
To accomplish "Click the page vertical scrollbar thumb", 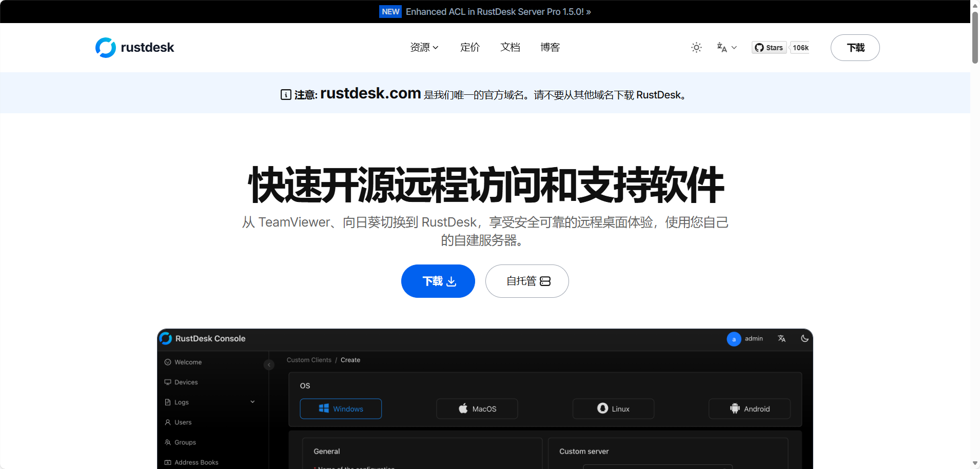I will [975, 37].
